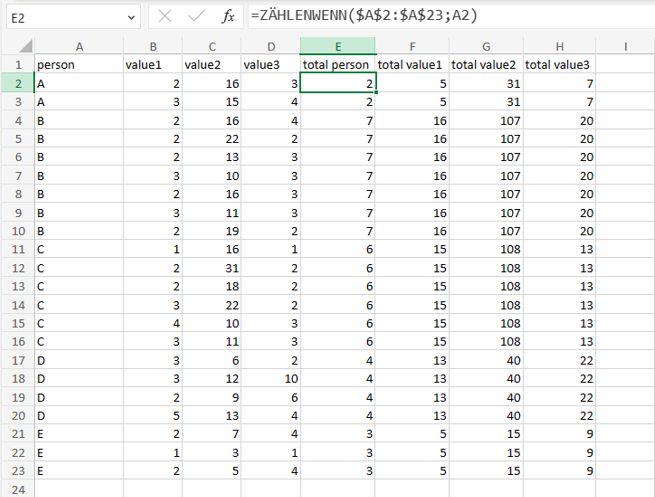Select column G header

486,46
